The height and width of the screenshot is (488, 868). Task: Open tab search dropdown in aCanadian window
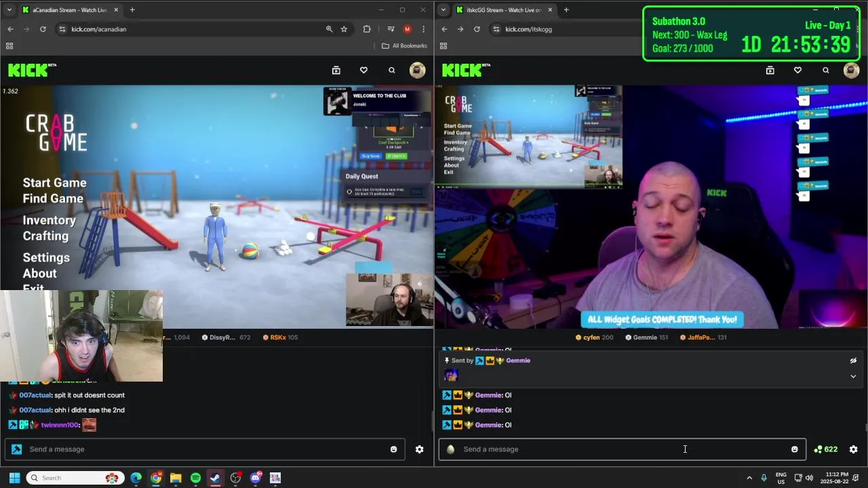pyautogui.click(x=9, y=10)
